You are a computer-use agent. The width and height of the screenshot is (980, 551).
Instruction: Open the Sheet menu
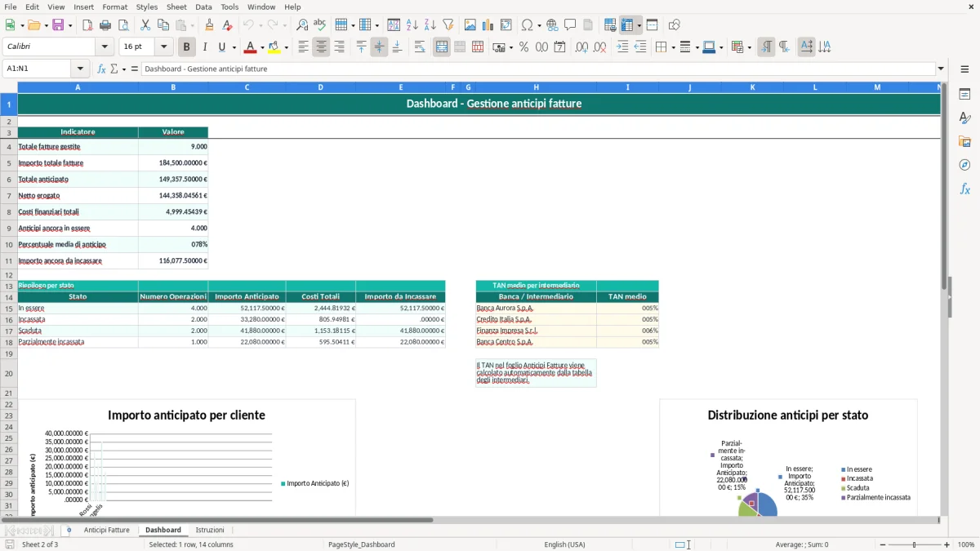click(x=176, y=7)
